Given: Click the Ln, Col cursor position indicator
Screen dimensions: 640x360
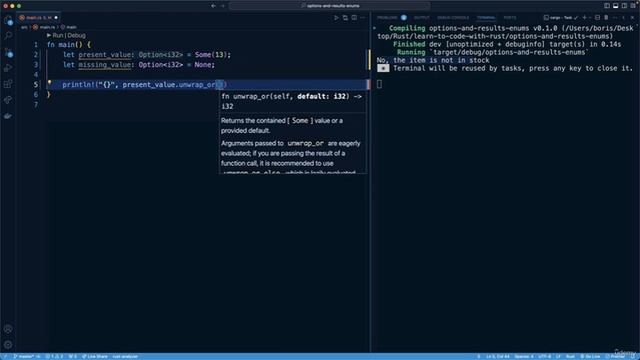Looking at the screenshot, I should [498, 356].
